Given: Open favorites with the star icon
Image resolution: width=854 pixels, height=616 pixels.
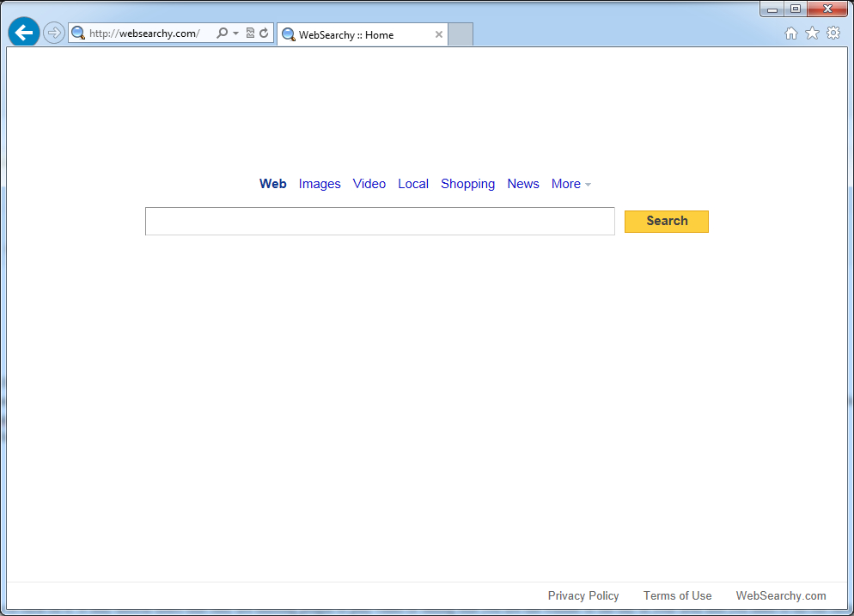Looking at the screenshot, I should pos(812,34).
